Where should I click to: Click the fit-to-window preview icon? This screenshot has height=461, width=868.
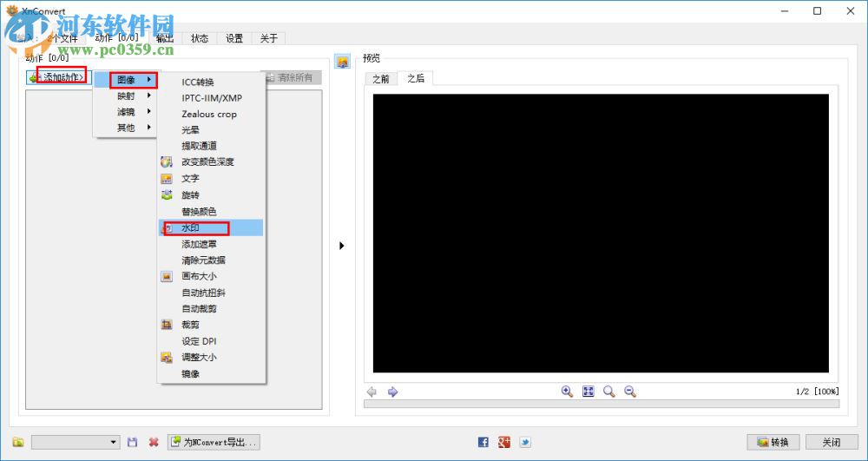pos(588,392)
